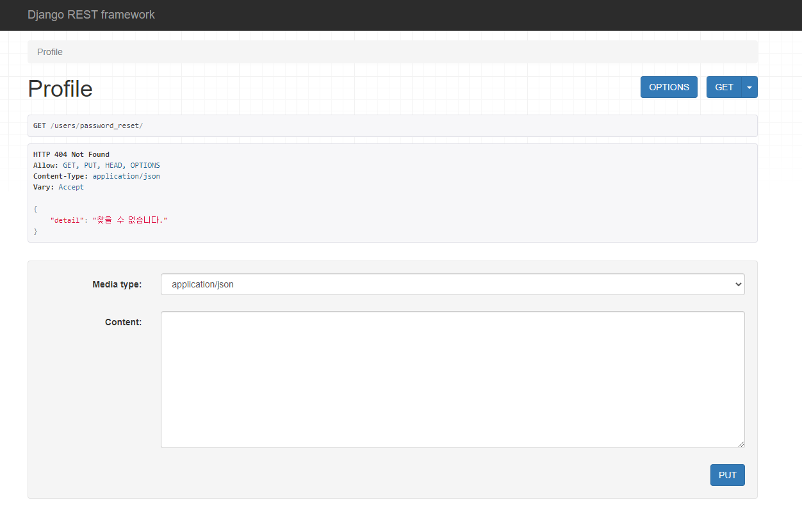Send an OPTIONS request
This screenshot has height=532, width=802.
point(669,87)
